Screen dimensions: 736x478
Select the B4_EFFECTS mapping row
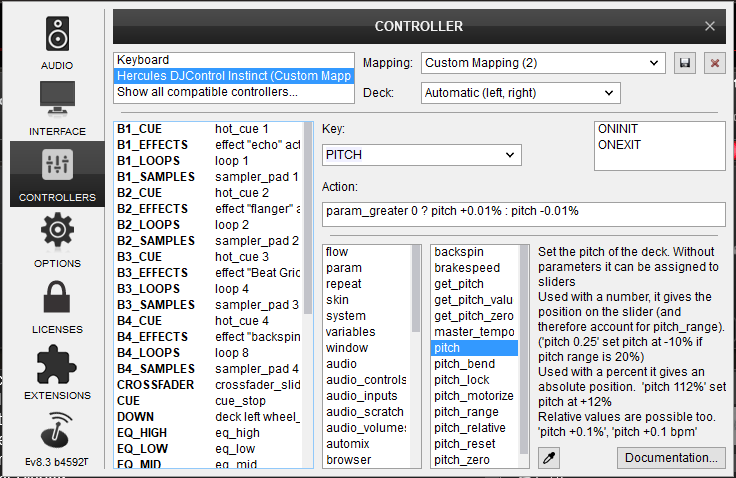click(x=209, y=337)
